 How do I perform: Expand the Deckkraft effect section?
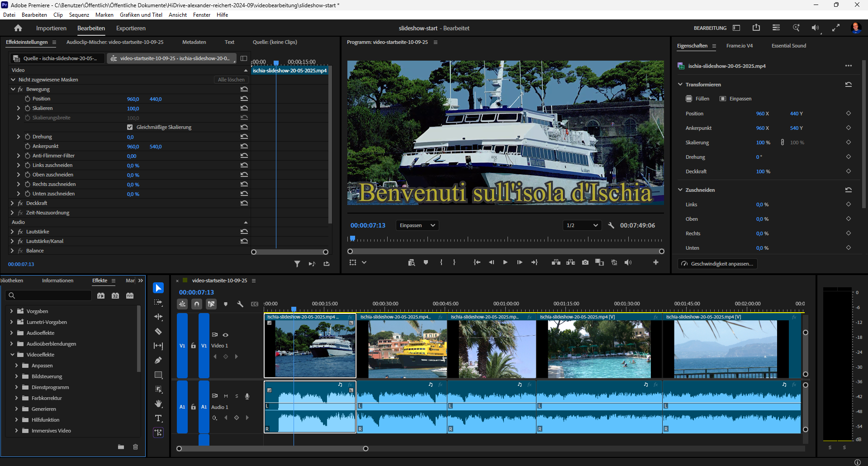pos(13,203)
